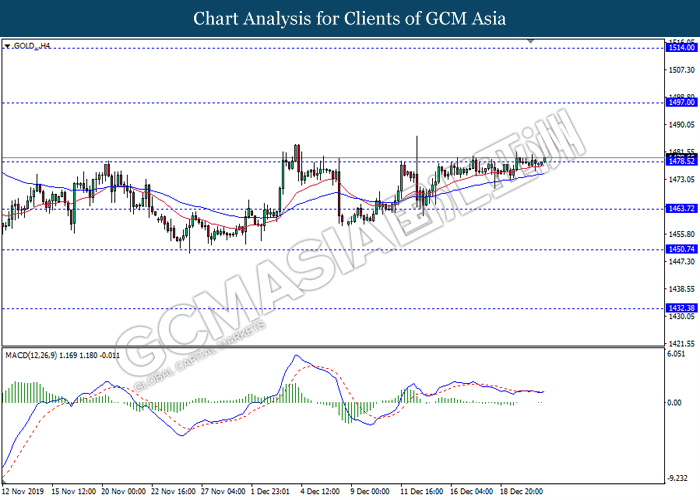Click the -9.232 MACD scale value
Screen dimensions: 700x500
(677, 478)
